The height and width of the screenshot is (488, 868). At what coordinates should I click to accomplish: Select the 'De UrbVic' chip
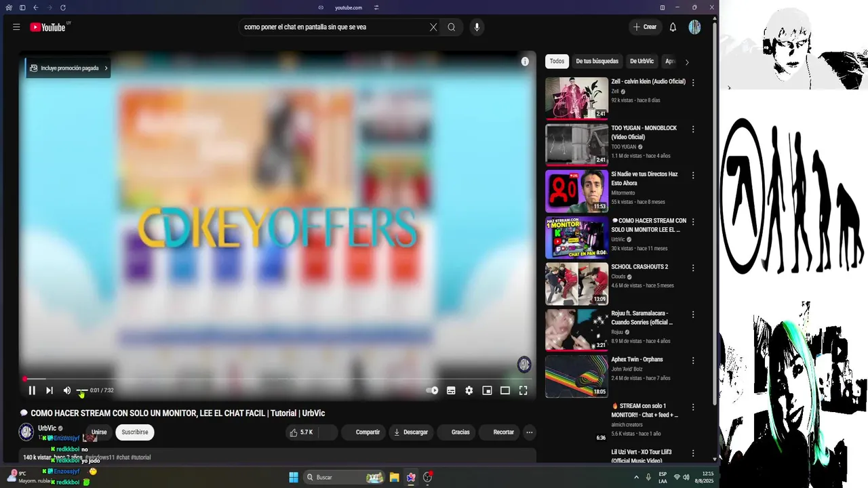642,61
